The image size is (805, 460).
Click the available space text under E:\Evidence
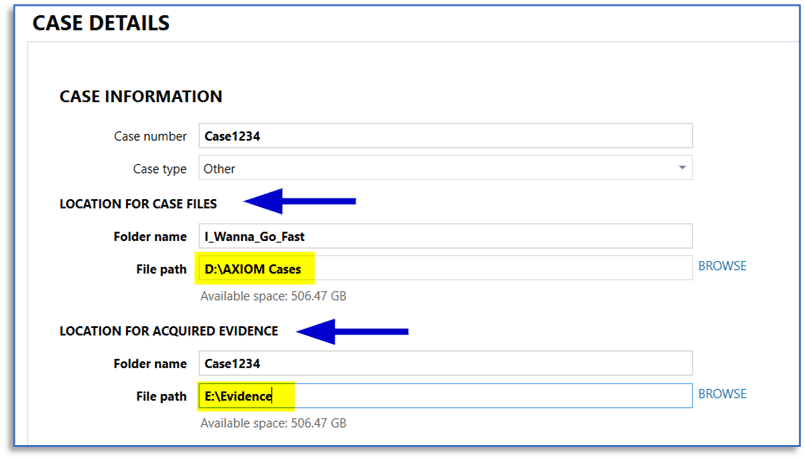pos(273,424)
